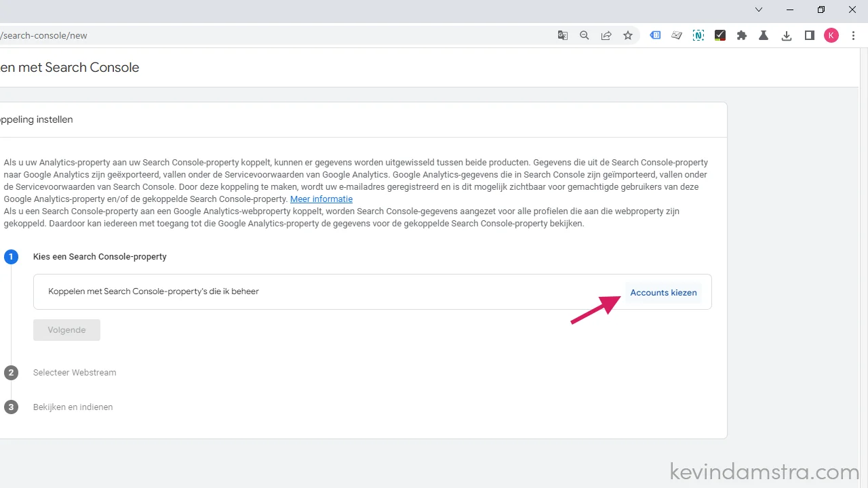Open Chrome Labs flask icon
The height and width of the screenshot is (488, 868).
point(764,36)
